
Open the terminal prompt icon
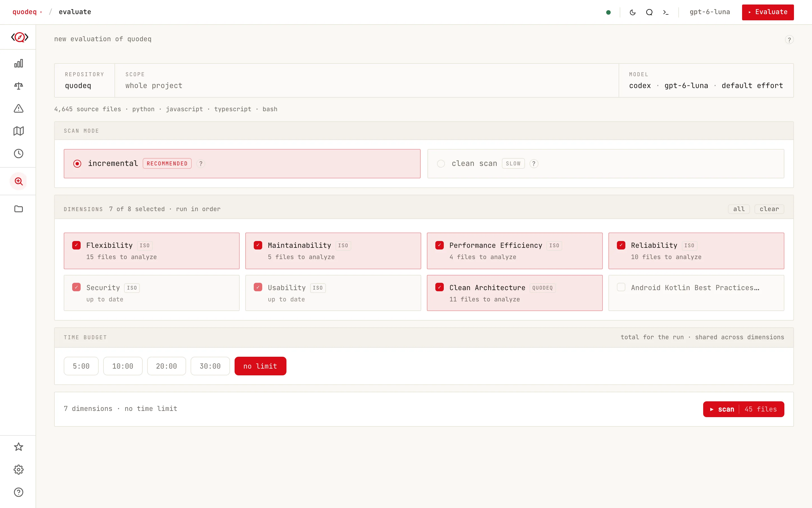click(x=666, y=12)
